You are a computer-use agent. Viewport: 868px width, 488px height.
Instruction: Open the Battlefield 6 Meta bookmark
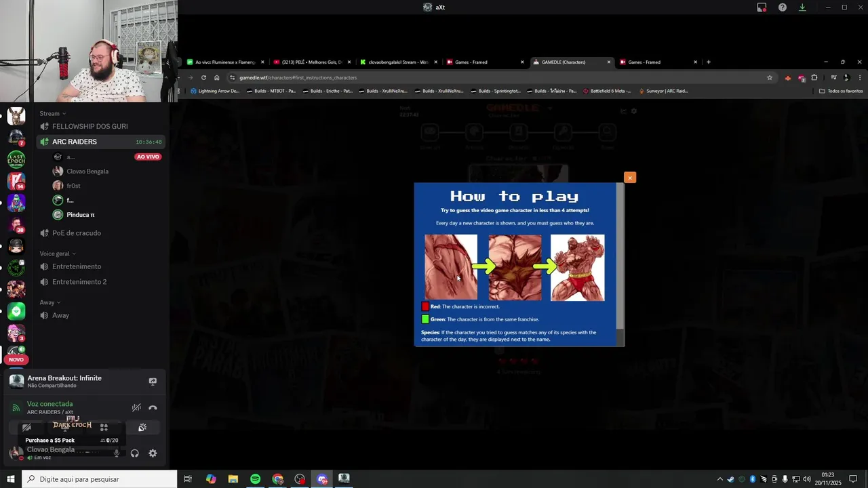607,91
